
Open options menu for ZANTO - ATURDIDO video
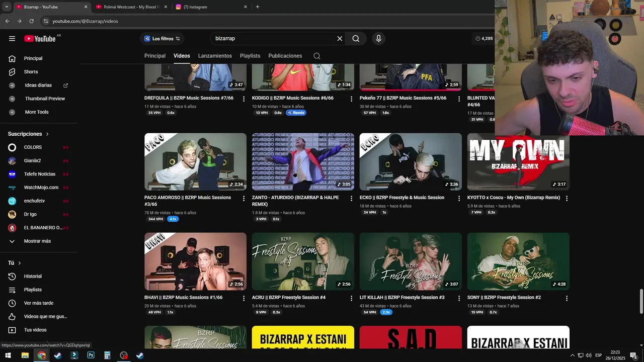pos(351,199)
